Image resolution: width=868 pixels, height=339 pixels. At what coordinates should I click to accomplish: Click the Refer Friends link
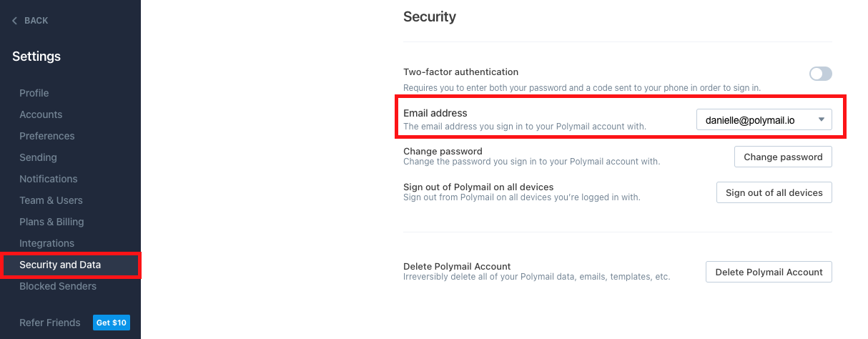tap(50, 323)
